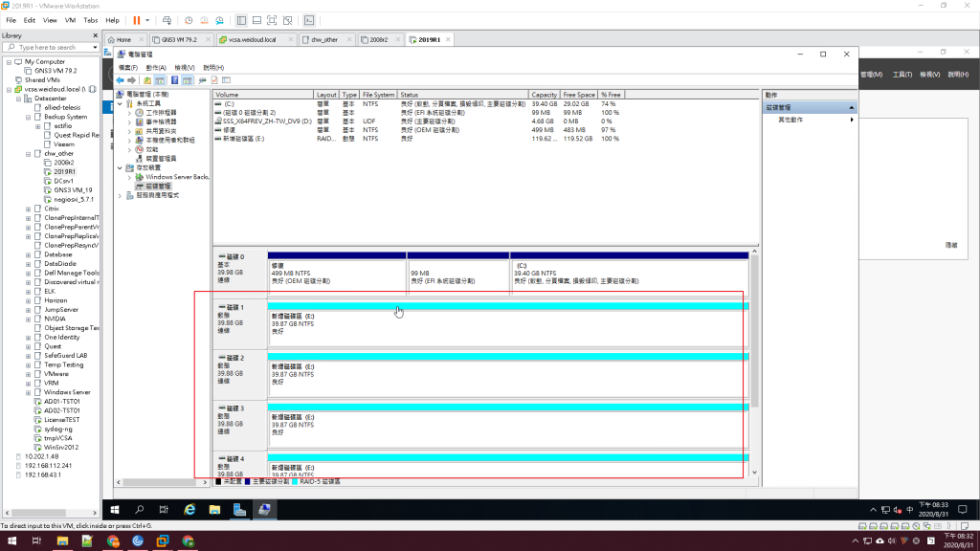Viewport: 980px width, 551px height.
Task: Open the VM menu
Action: click(70, 21)
